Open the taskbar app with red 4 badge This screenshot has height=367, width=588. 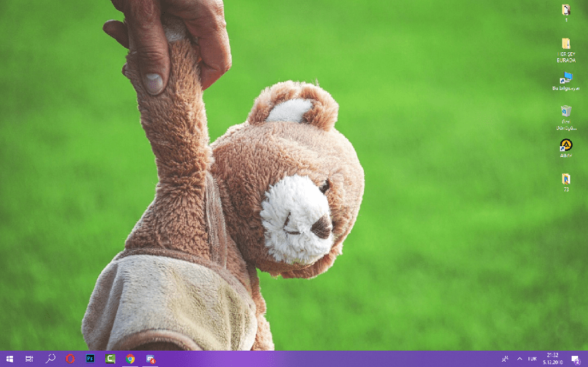(x=150, y=359)
